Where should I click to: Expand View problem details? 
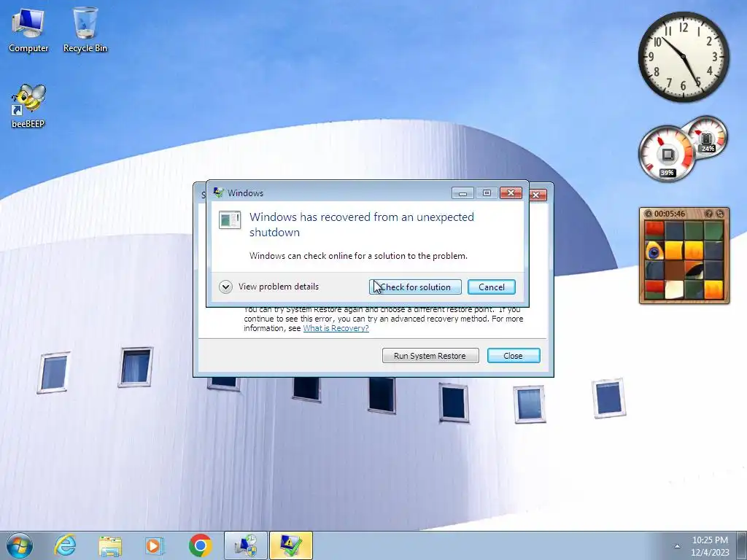coord(268,287)
